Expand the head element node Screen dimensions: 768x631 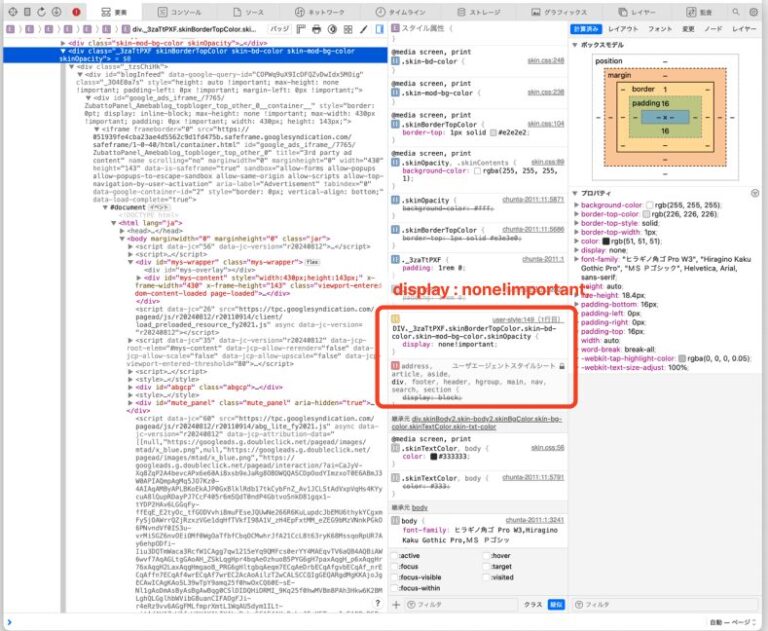click(122, 231)
